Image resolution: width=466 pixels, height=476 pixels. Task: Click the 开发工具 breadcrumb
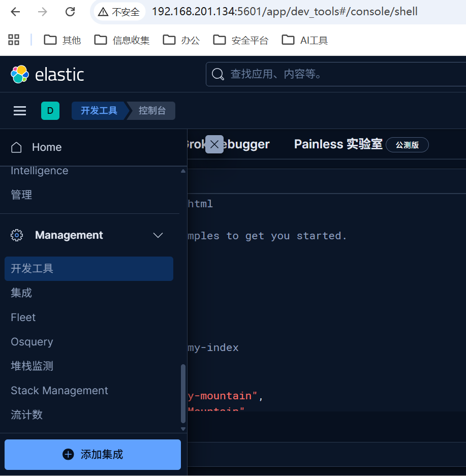click(99, 111)
